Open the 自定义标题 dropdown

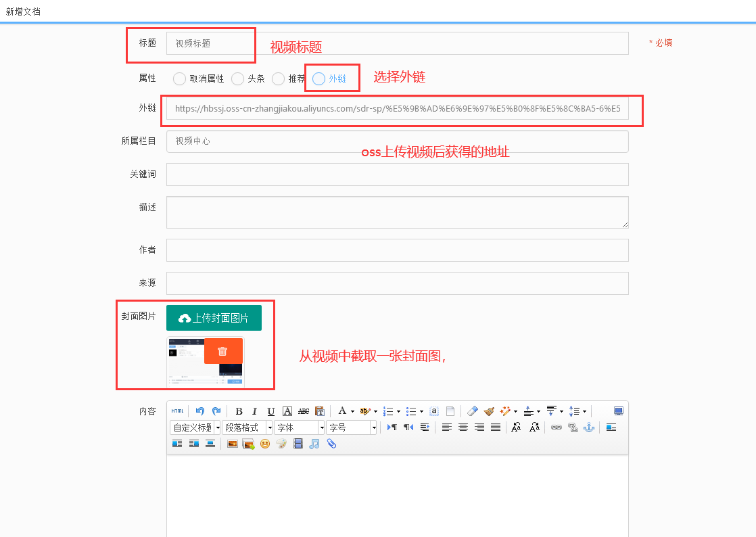195,427
